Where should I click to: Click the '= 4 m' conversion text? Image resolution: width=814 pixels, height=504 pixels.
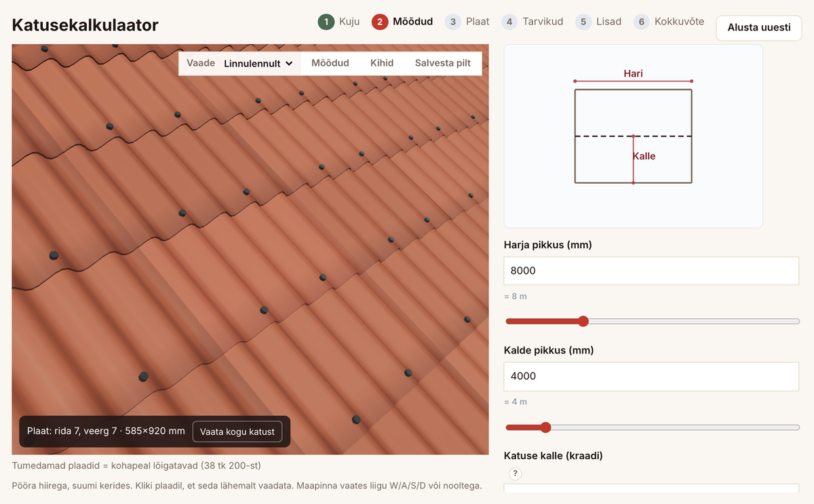click(x=516, y=402)
